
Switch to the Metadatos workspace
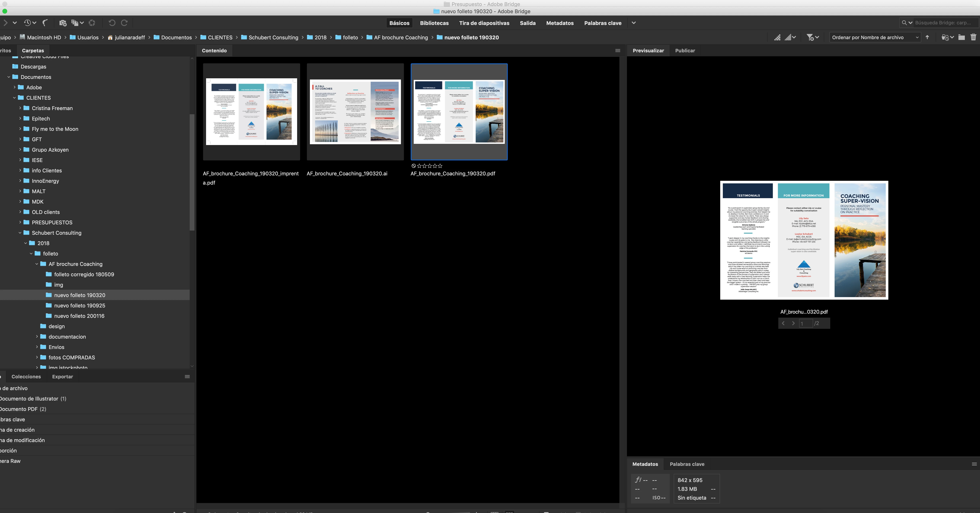pyautogui.click(x=560, y=23)
